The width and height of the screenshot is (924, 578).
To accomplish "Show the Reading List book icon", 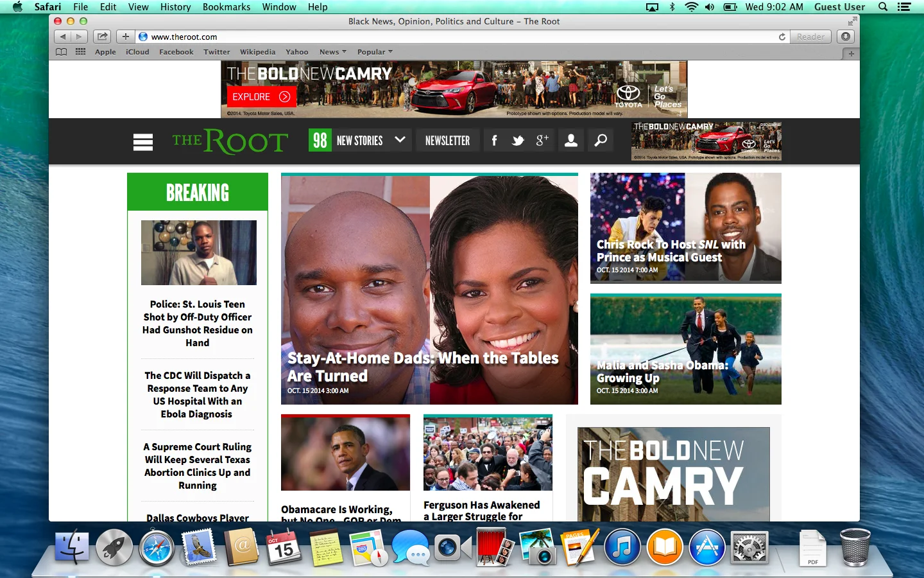I will click(62, 52).
